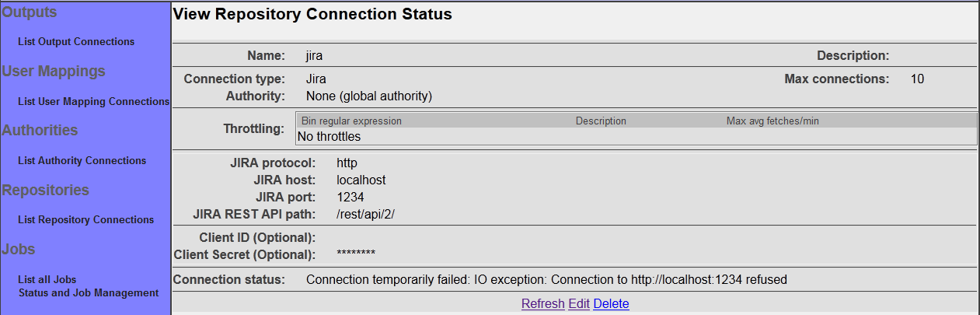
Task: Open List Authority Connections page
Action: tap(82, 161)
